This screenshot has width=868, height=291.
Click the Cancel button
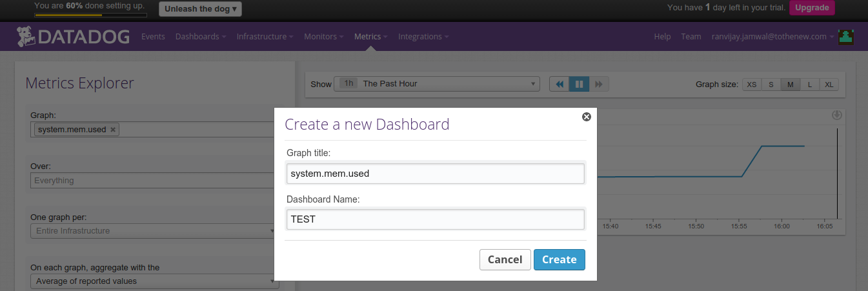coord(505,259)
